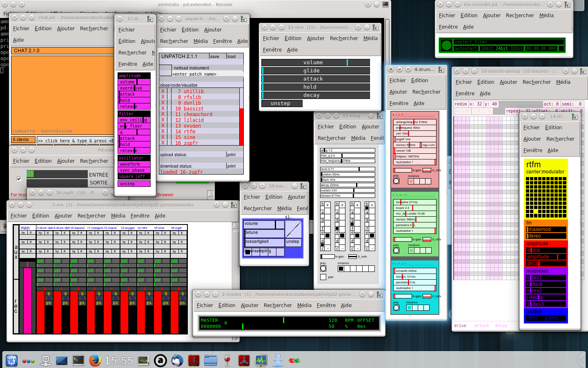Viewport: 588px width, 368px height.
Task: Select the 32bit recording depth option
Action: pos(517,48)
